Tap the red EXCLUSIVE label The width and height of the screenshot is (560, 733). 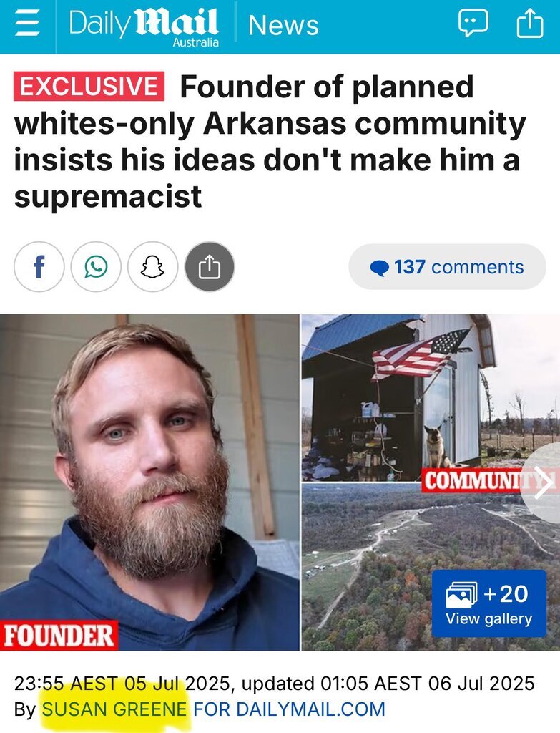89,87
